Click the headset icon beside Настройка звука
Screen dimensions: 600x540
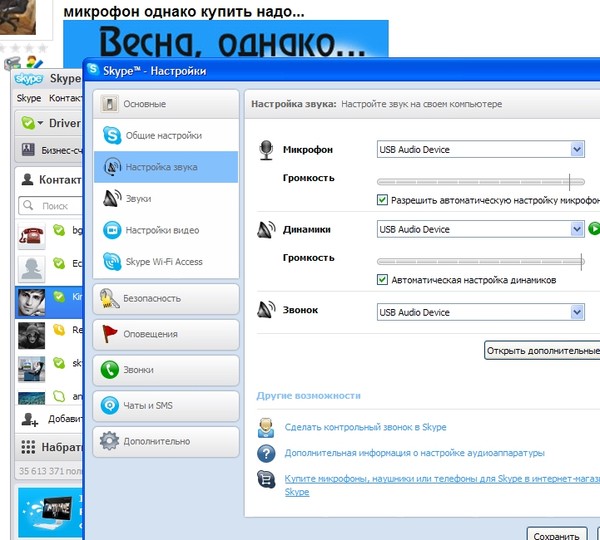[x=112, y=167]
